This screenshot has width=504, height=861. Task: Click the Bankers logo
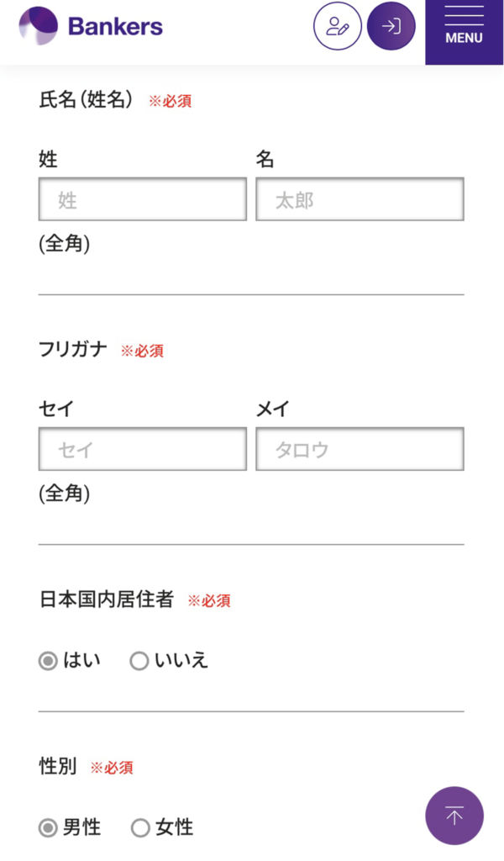(x=91, y=26)
